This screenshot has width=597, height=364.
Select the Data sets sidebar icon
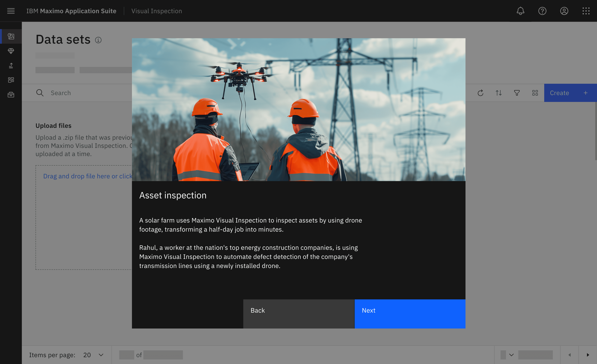(11, 36)
